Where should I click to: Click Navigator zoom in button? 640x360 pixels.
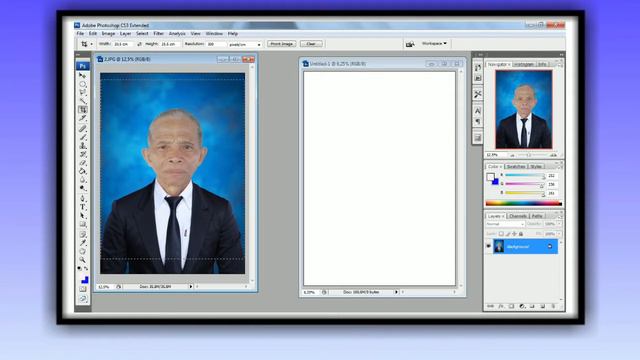tap(553, 155)
